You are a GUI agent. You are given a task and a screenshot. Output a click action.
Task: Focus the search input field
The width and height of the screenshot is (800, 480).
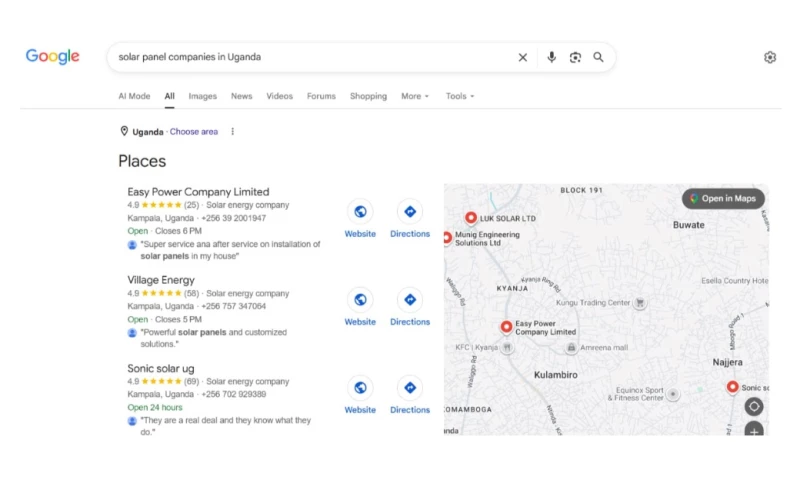[x=316, y=57]
